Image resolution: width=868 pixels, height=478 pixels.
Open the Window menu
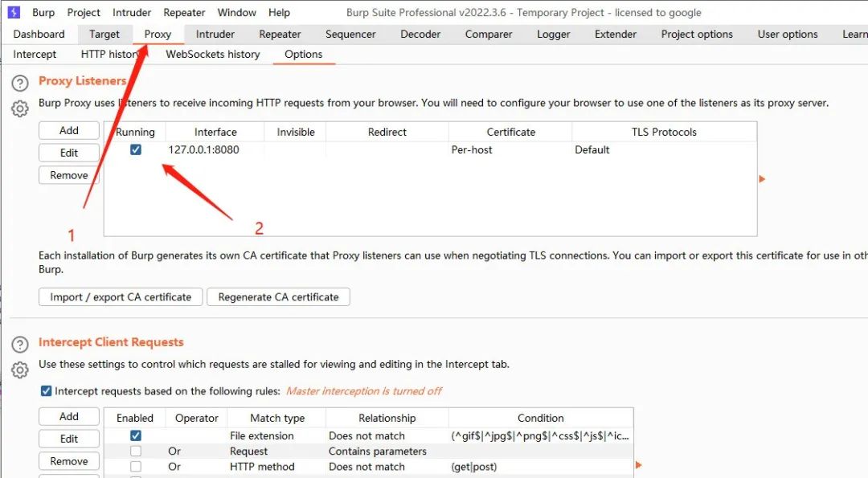(236, 12)
